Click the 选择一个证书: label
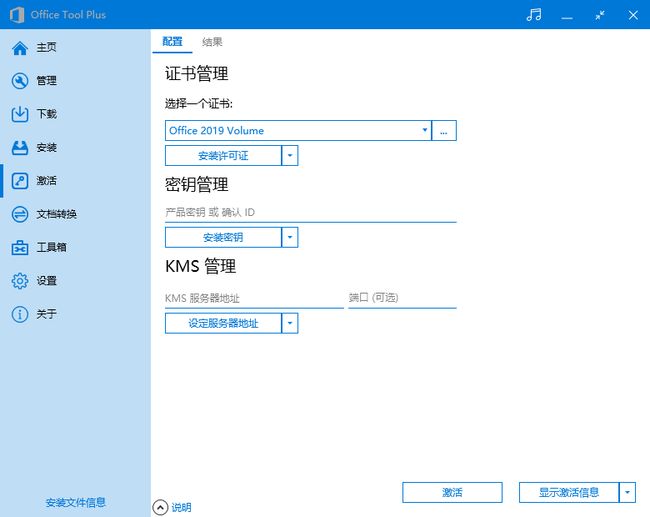This screenshot has width=650, height=517. (x=199, y=104)
